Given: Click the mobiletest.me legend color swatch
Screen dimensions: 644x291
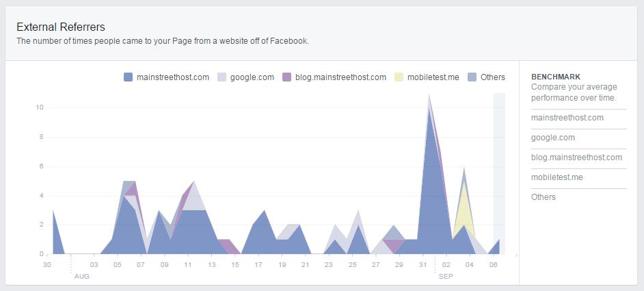Looking at the screenshot, I should click(399, 77).
